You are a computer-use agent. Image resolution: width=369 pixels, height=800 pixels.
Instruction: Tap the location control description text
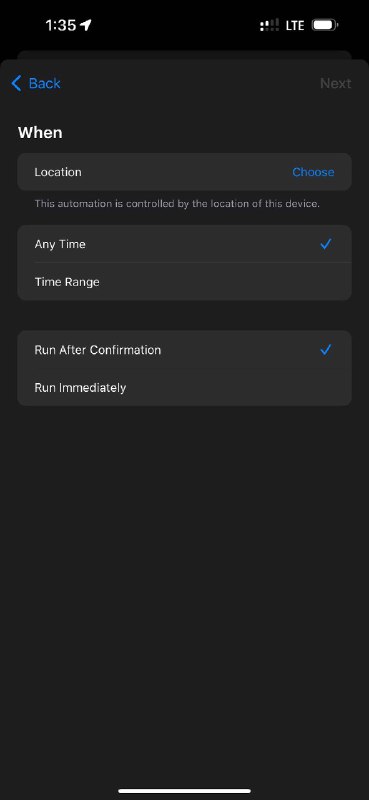tap(177, 204)
